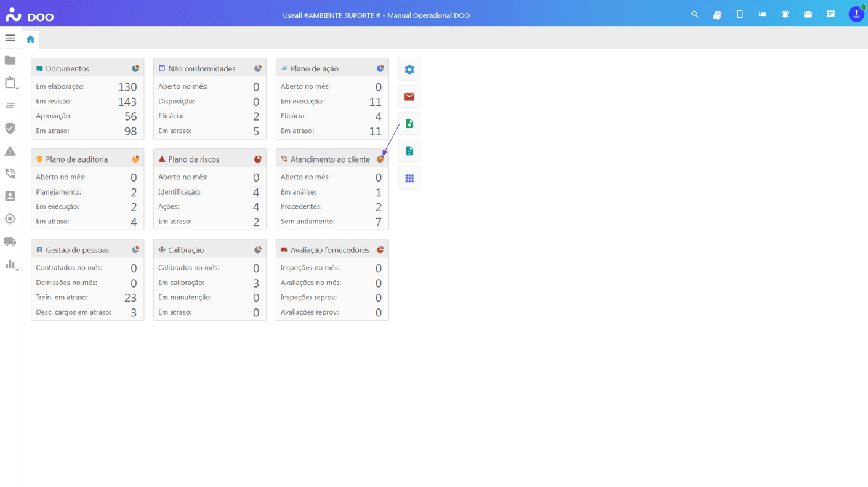Click the Plano de riscos card title
The height and width of the screenshot is (487, 868).
pos(193,159)
